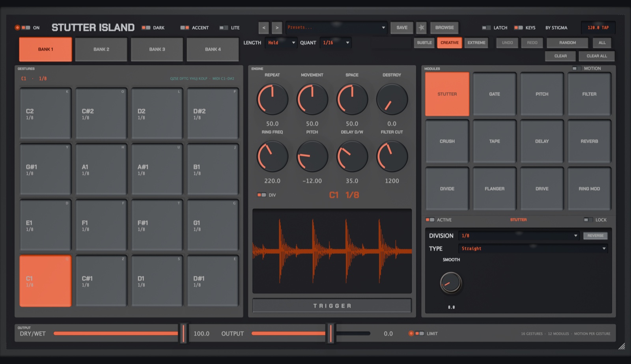Select the DELAY module pad
This screenshot has height=364, width=631.
(542, 141)
